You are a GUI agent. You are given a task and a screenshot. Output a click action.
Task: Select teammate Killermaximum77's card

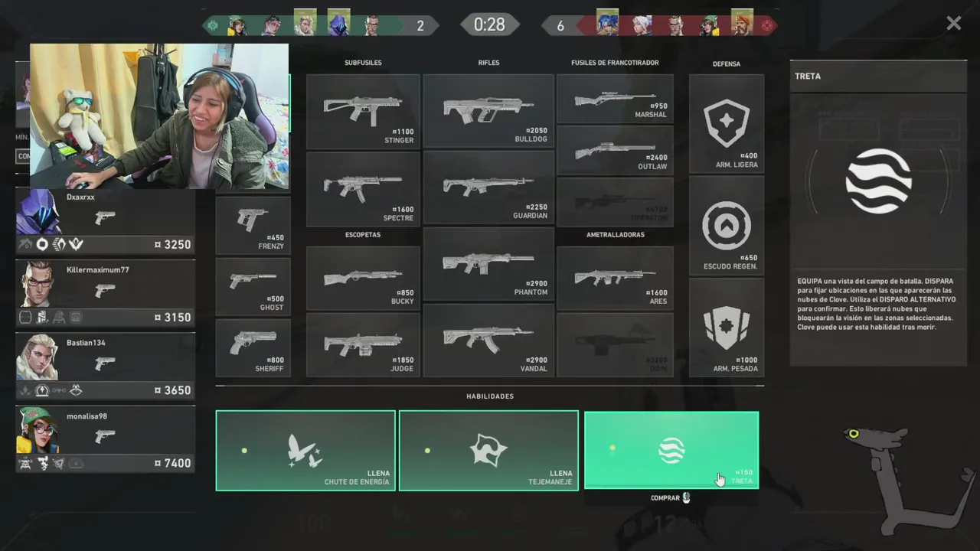pyautogui.click(x=106, y=295)
